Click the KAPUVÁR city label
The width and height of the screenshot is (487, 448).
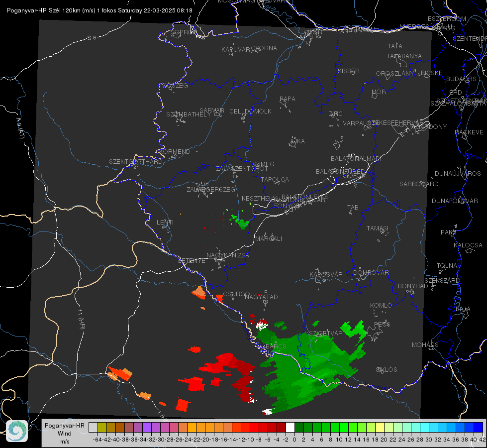236,50
